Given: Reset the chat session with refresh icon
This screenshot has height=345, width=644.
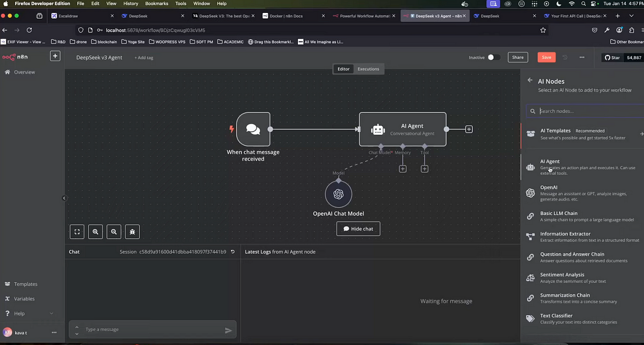Looking at the screenshot, I should click(x=232, y=251).
